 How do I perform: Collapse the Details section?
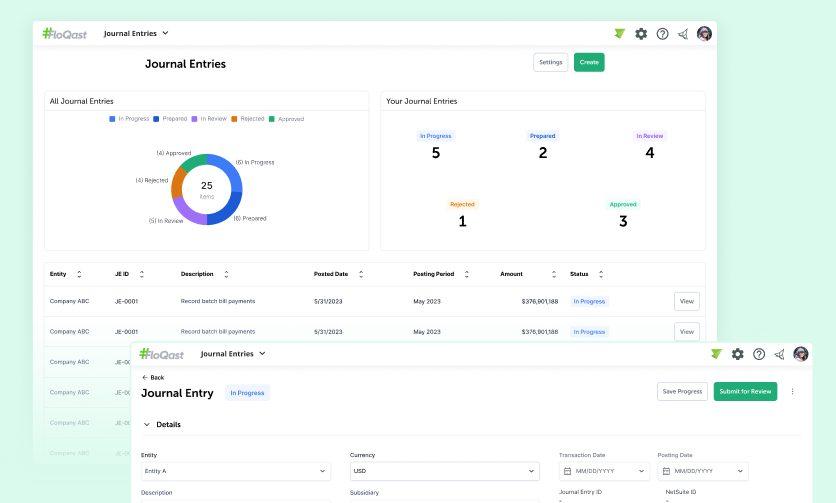coord(146,425)
